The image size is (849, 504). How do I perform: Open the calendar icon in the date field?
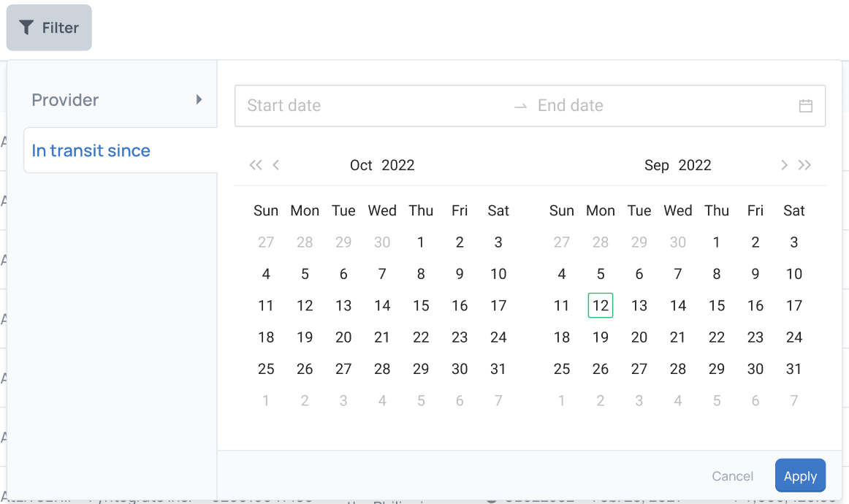806,105
